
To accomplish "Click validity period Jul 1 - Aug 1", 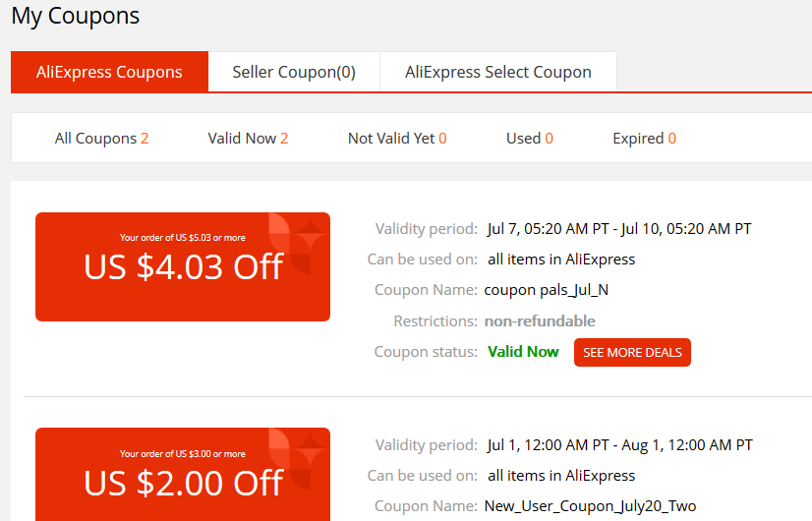I will (x=620, y=445).
